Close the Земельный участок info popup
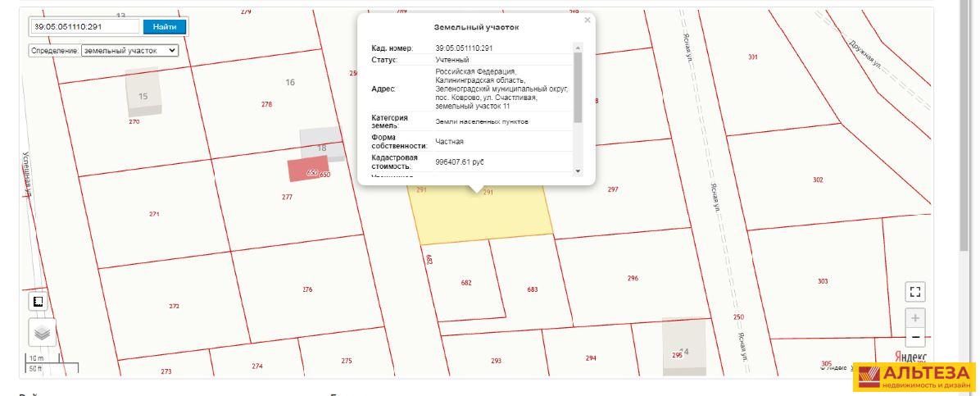 [x=587, y=20]
